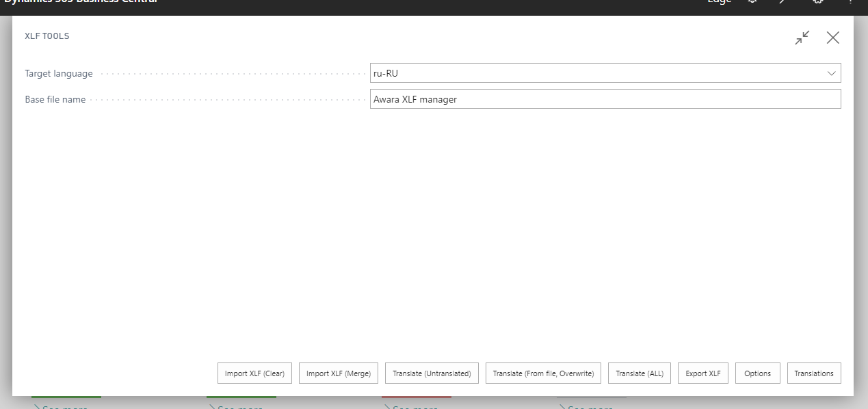The image size is (868, 409).
Task: Shrink the XLF Tools dialog with the arrows icon
Action: tap(802, 38)
